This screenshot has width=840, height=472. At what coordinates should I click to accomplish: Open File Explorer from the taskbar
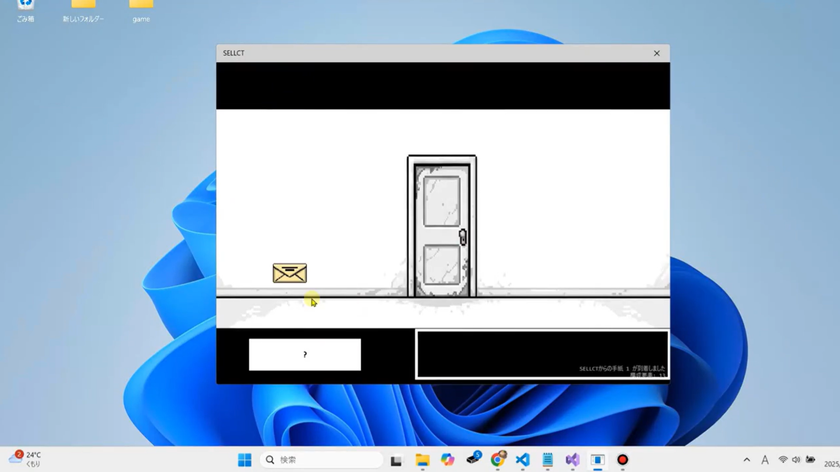(x=422, y=460)
